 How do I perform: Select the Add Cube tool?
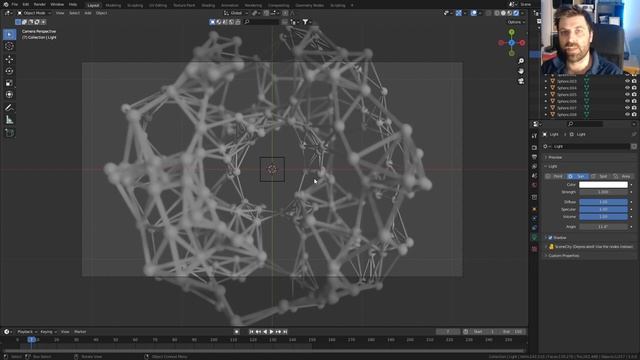click(x=9, y=133)
